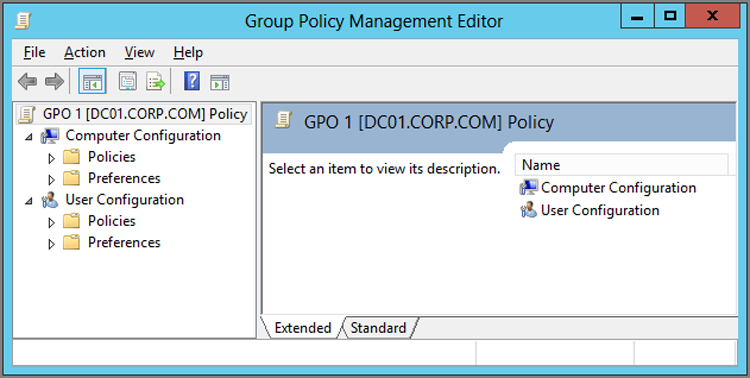
Task: Collapse the Computer Configuration tree node
Action: point(30,137)
